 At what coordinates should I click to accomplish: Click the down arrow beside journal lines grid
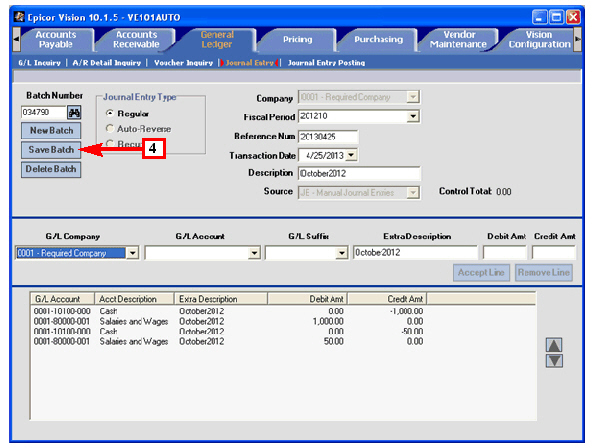[x=554, y=361]
